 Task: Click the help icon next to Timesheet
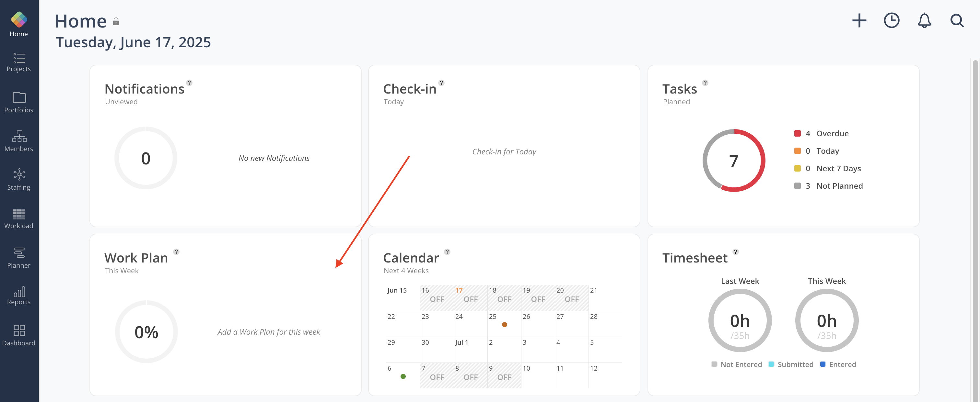[735, 252]
